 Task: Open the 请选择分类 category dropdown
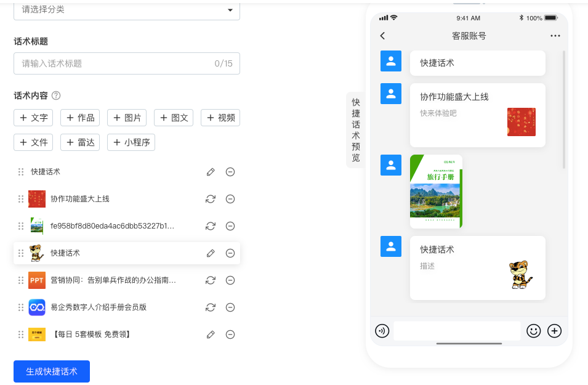[127, 10]
